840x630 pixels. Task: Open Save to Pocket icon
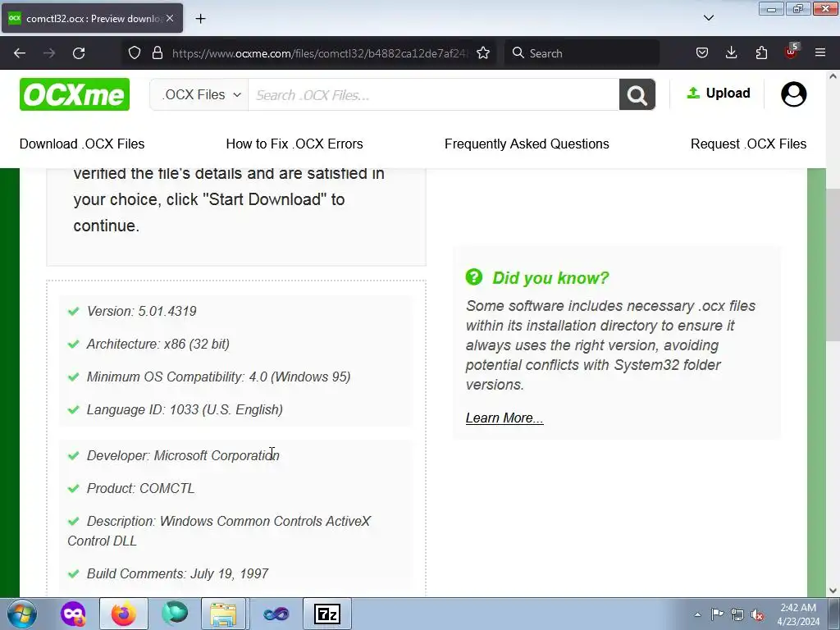[702, 53]
